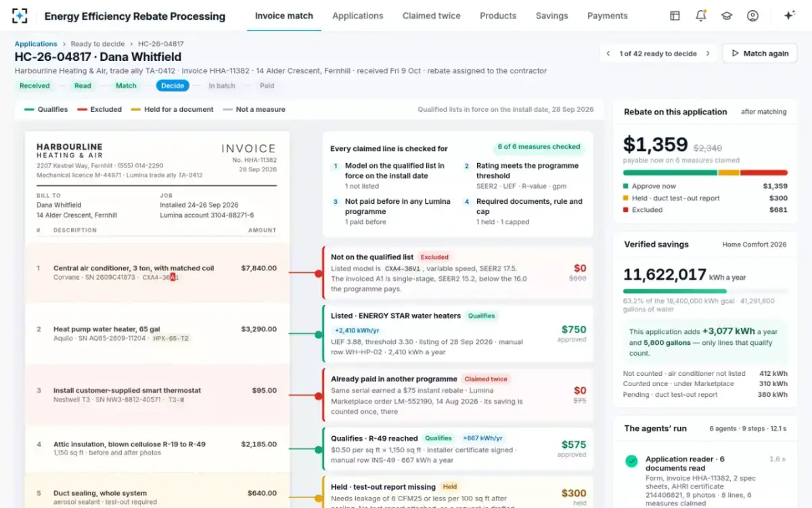The image size is (812, 508).
Task: Open the Payments tab
Action: (x=608, y=16)
